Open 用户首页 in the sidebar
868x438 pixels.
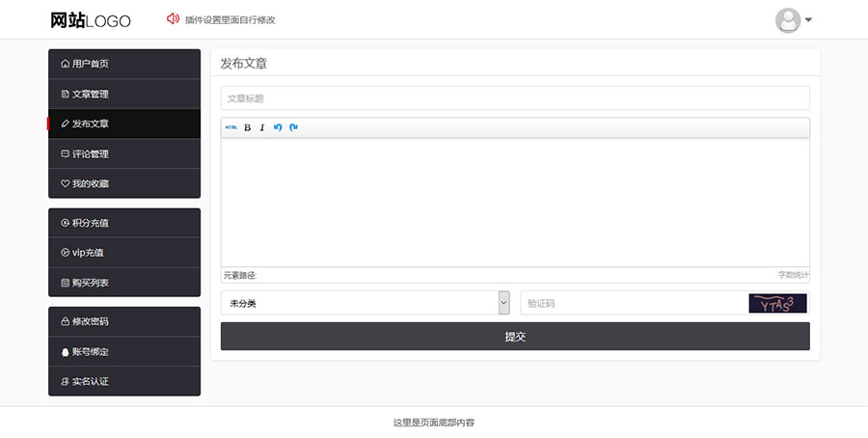pyautogui.click(x=123, y=65)
